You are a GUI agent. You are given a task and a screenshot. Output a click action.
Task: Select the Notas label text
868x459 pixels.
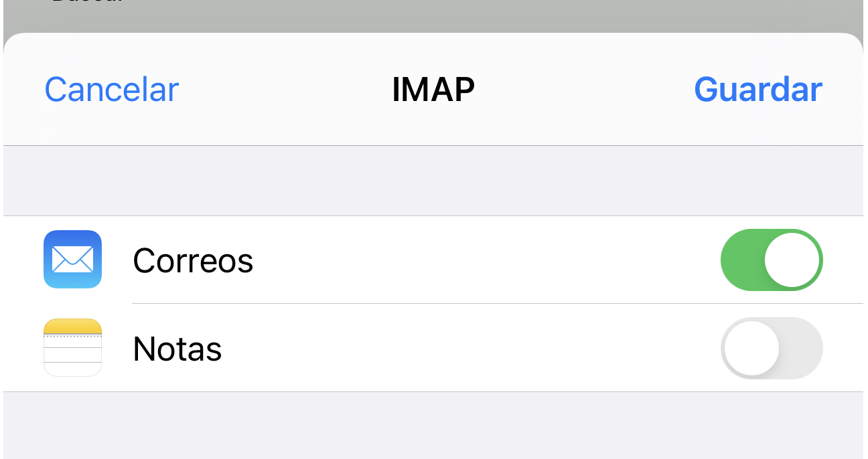(177, 349)
